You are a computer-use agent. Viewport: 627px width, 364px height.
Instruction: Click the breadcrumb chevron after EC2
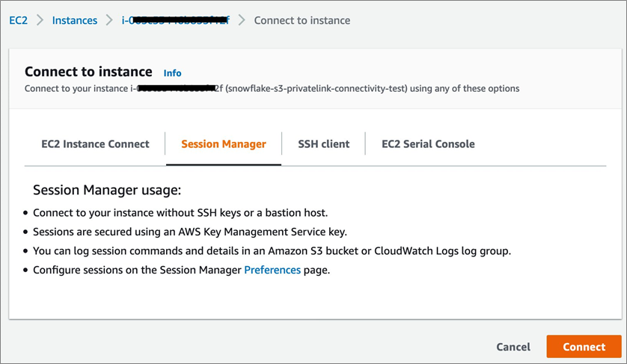(40, 20)
